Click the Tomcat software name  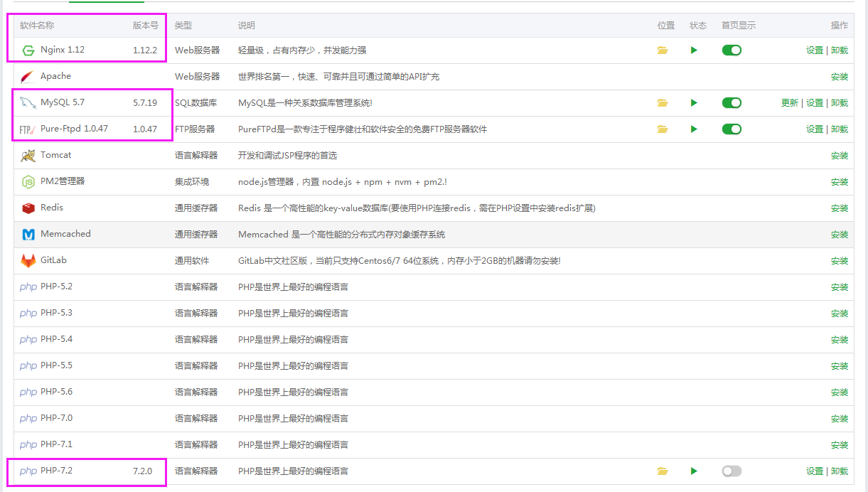[55, 155]
